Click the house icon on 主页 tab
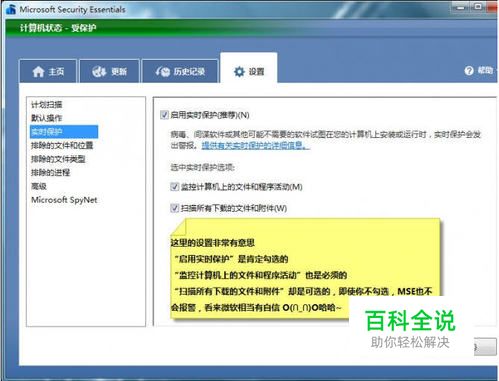The width and height of the screenshot is (499, 381). click(x=38, y=71)
